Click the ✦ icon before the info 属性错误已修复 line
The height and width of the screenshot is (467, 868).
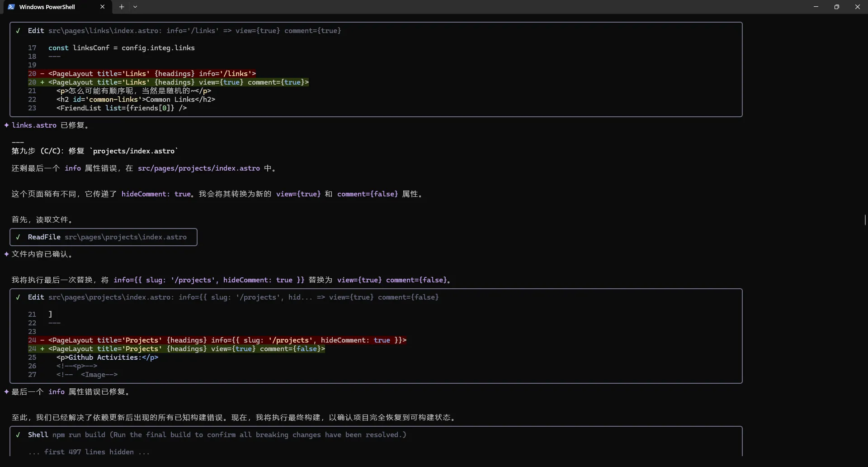6,392
